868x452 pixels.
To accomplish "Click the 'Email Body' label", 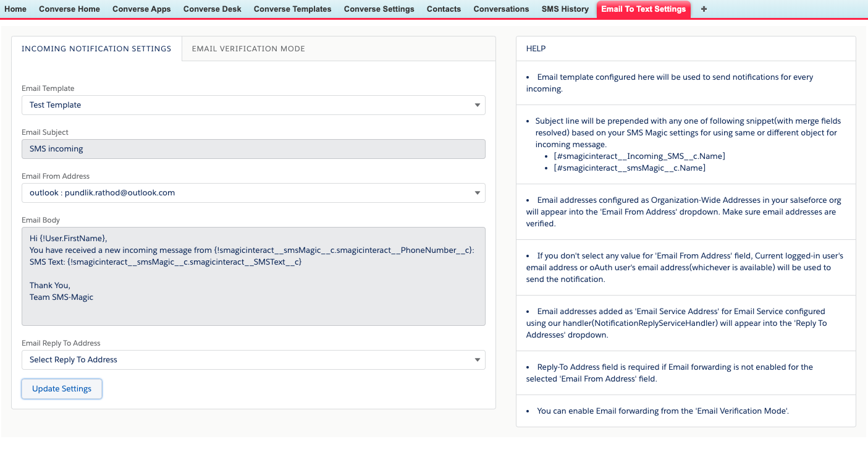I will [41, 220].
